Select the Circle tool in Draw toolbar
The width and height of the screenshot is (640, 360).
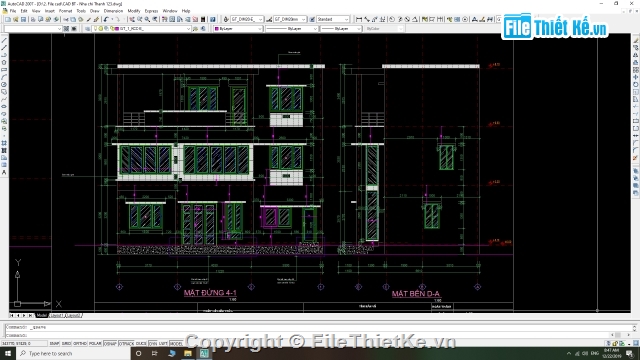[x=4, y=84]
